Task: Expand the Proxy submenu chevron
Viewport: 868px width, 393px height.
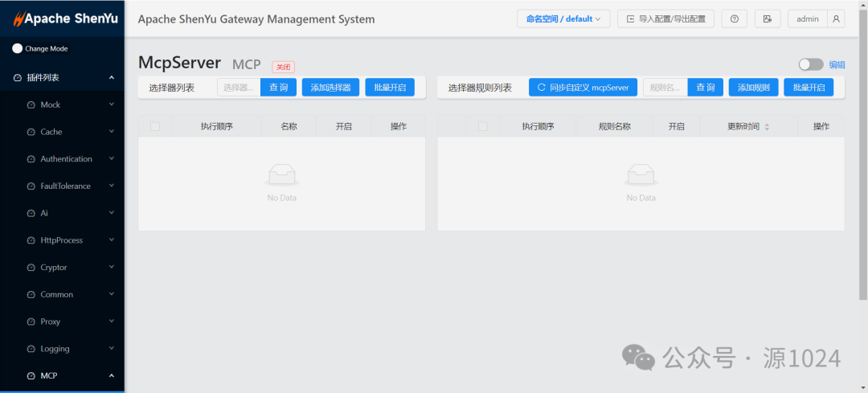Action: [111, 321]
